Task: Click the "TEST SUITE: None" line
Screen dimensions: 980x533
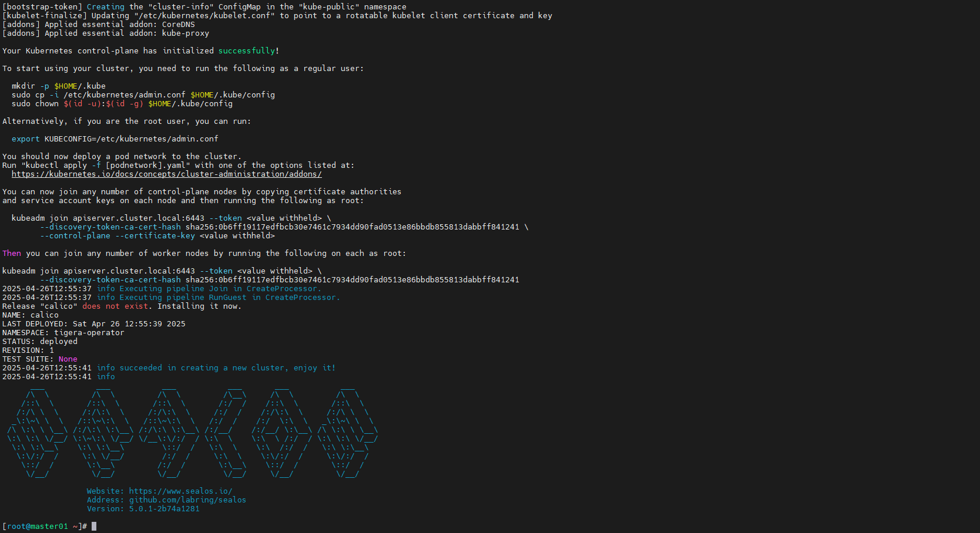Action: 40,359
